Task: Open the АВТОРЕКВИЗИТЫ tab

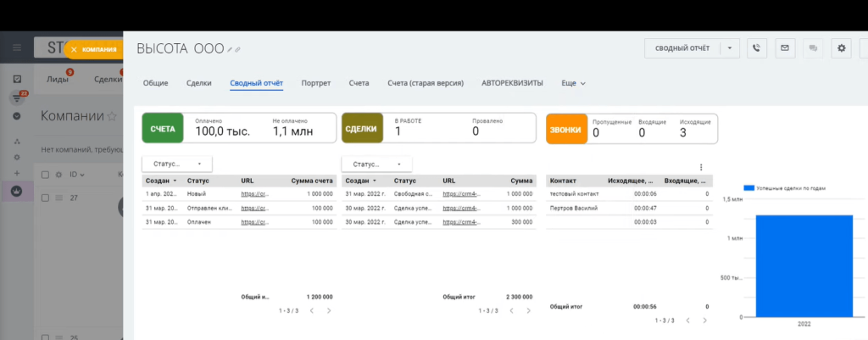Action: (512, 83)
